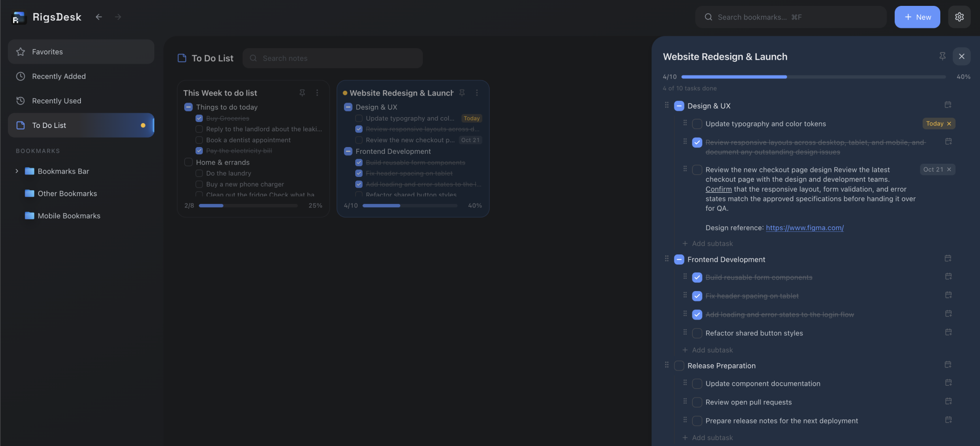Add subtask under Design & UX
The height and width of the screenshot is (446, 980).
coord(708,244)
